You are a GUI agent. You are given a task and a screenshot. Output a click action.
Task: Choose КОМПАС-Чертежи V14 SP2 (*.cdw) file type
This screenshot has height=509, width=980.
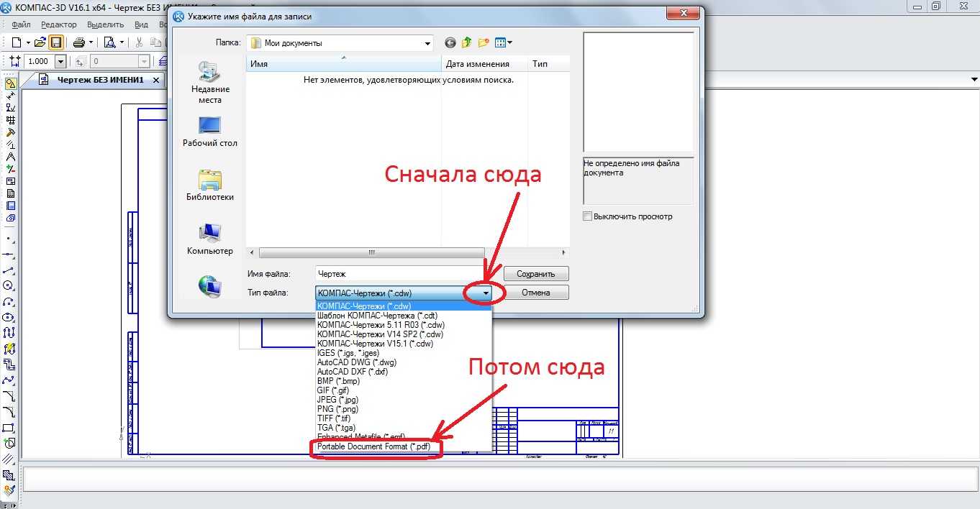[x=381, y=334]
